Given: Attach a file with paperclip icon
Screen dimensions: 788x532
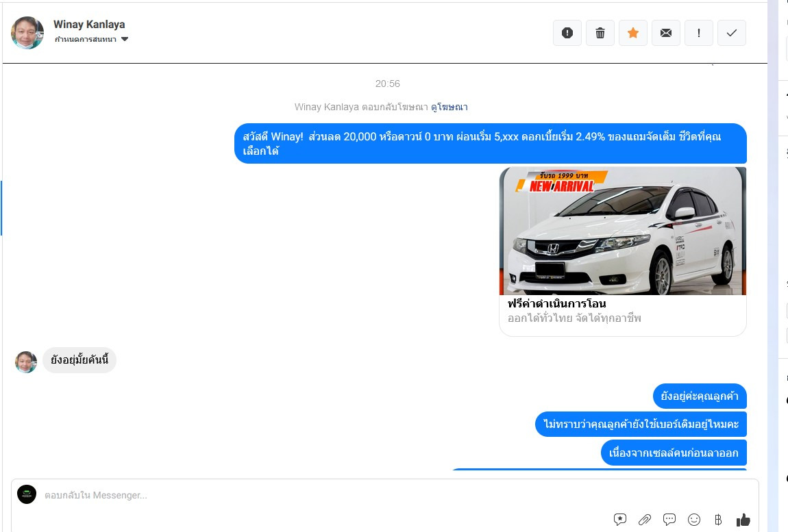Looking at the screenshot, I should click(x=645, y=520).
